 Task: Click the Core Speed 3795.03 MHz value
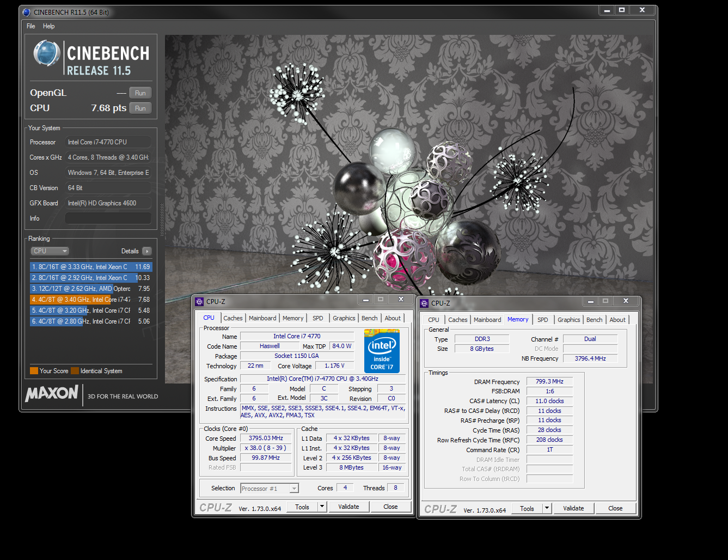(x=266, y=438)
